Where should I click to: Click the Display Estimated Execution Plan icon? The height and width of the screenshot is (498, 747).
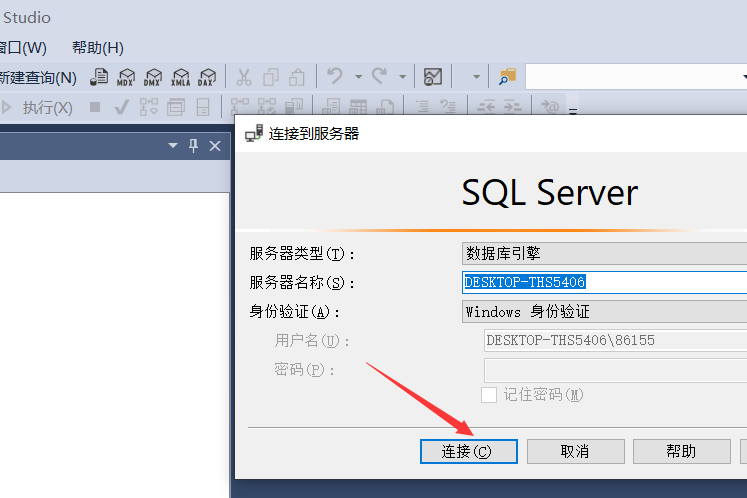[x=149, y=107]
